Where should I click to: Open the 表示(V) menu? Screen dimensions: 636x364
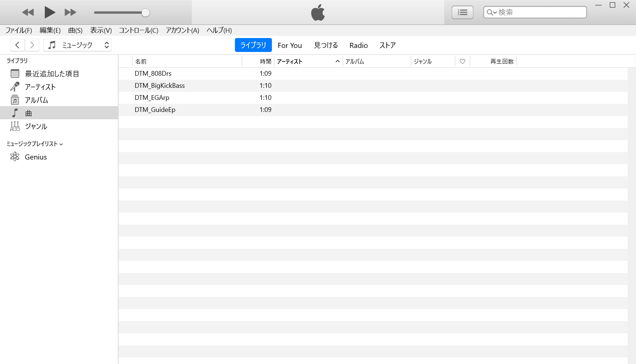tap(101, 30)
